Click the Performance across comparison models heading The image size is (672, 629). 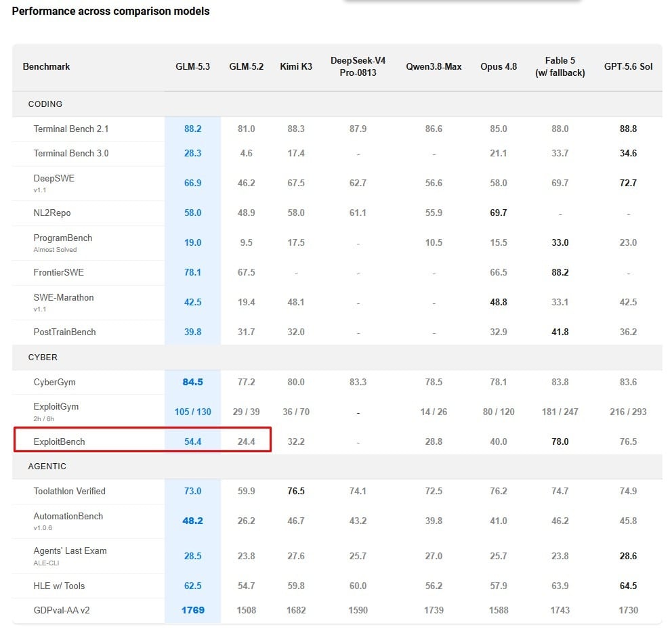[110, 11]
